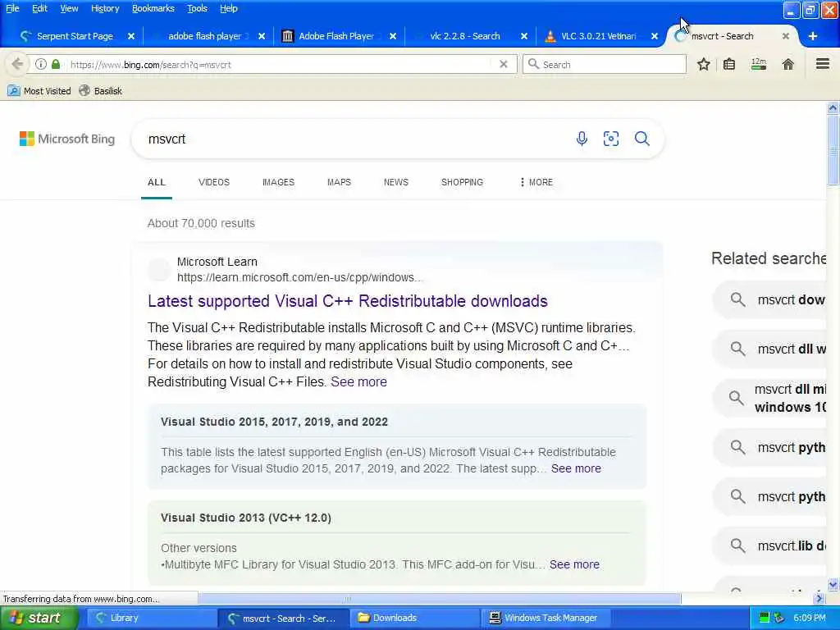Click See more after Redistributing Visual C++ Files
The width and height of the screenshot is (840, 630).
tap(358, 381)
